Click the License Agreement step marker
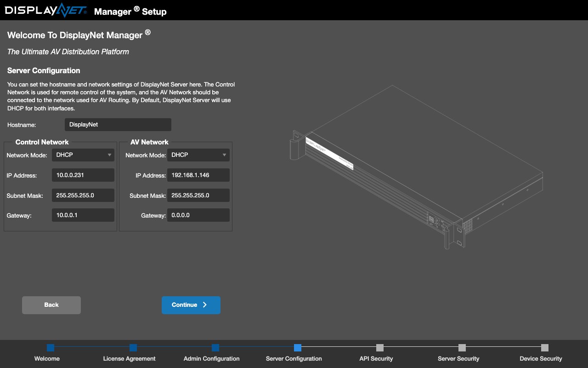Image resolution: width=588 pixels, height=368 pixels. [133, 348]
